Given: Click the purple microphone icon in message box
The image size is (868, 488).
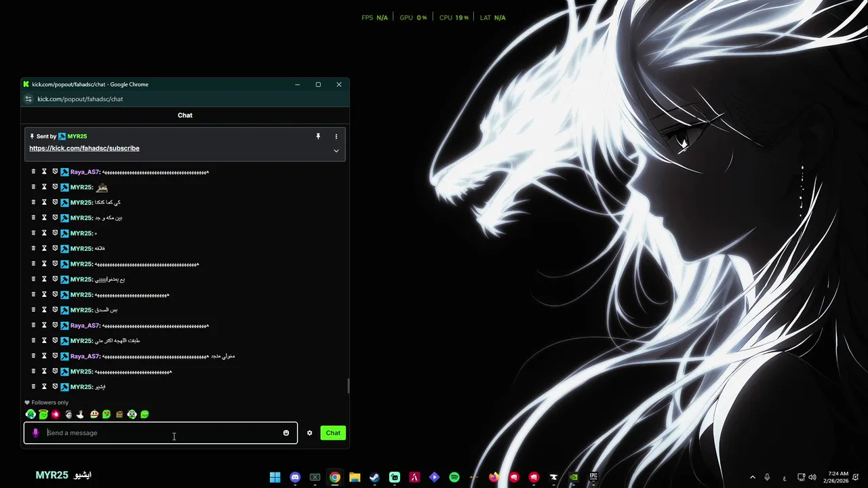Looking at the screenshot, I should (x=35, y=432).
